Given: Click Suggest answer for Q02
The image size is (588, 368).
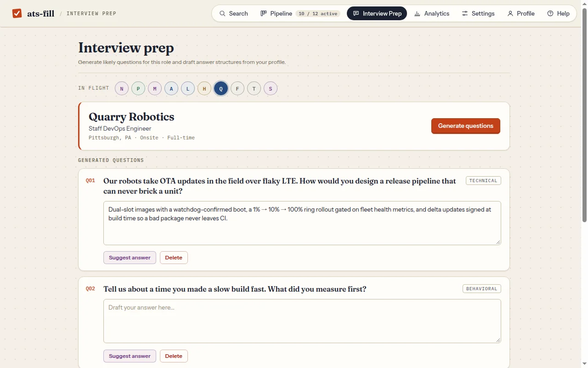Looking at the screenshot, I should coord(130,356).
